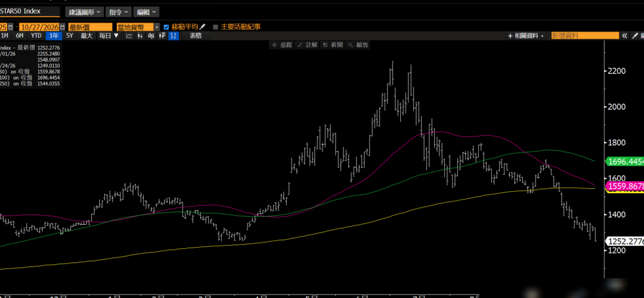The height and width of the screenshot is (298, 644).
Task: Click the STAR50 Index ticker field
Action: [x=29, y=11]
